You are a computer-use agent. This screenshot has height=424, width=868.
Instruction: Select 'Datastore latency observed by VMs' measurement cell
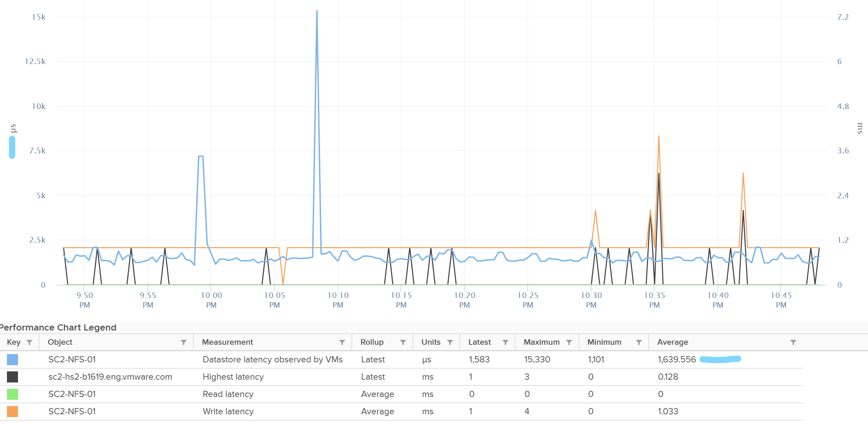[273, 360]
